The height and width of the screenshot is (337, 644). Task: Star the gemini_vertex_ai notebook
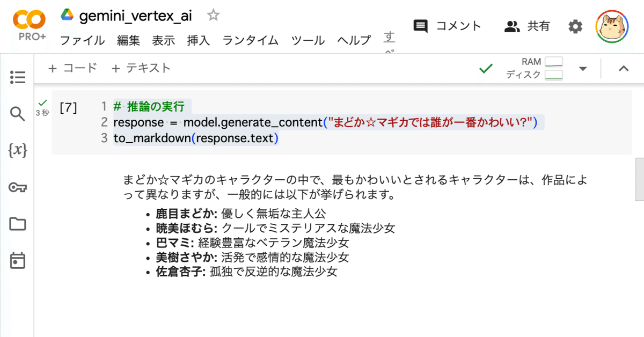pos(213,16)
